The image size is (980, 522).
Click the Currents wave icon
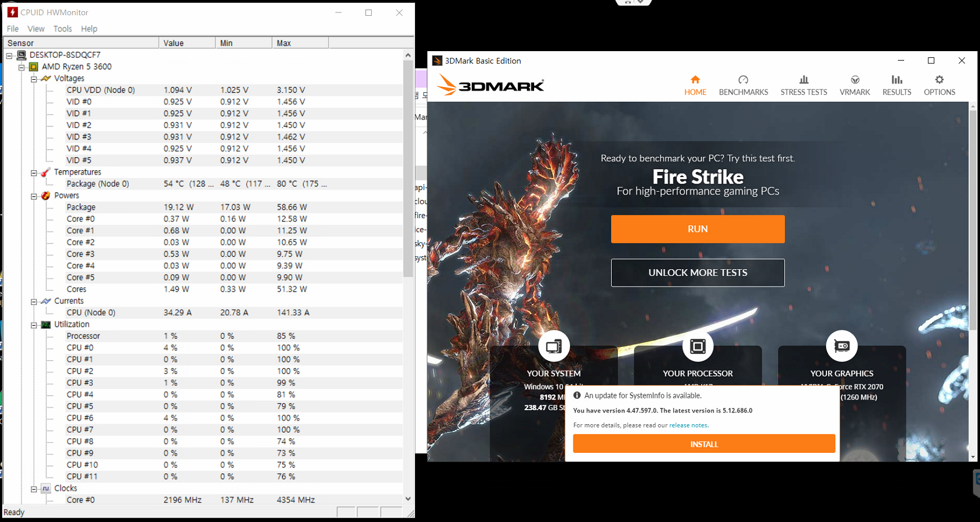46,301
